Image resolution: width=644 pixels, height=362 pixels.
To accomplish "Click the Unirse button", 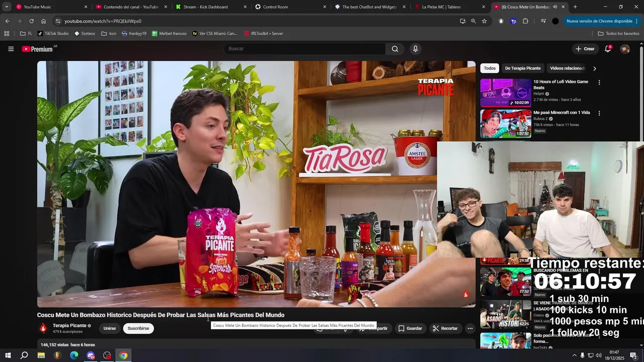I will pyautogui.click(x=110, y=328).
